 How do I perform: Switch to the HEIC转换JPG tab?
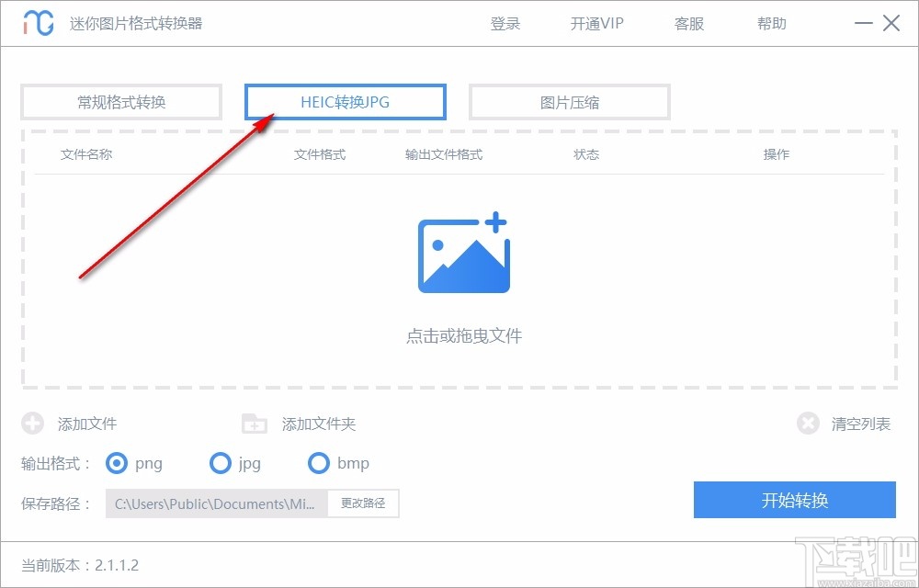point(345,102)
